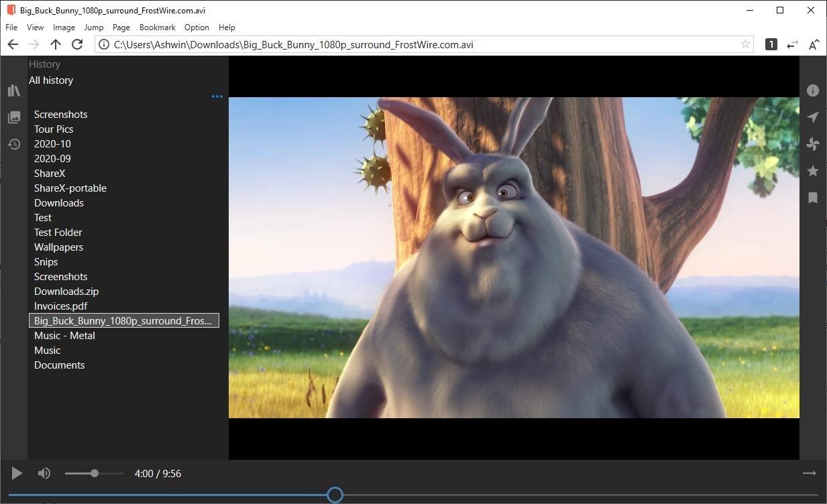827x504 pixels.
Task: Open 'Music' history entry
Action: pos(48,351)
